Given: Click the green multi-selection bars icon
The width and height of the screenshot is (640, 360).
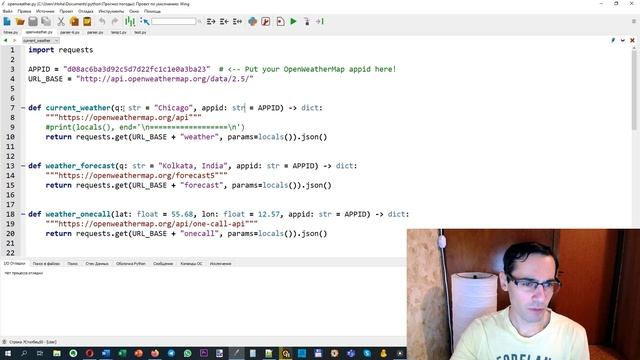Looking at the screenshot, I should (130, 21).
